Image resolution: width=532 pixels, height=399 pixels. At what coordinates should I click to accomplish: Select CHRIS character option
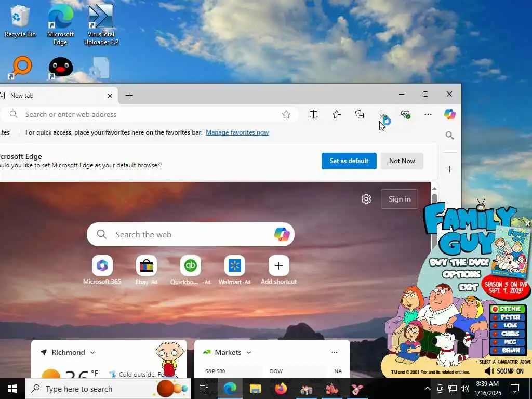[507, 334]
